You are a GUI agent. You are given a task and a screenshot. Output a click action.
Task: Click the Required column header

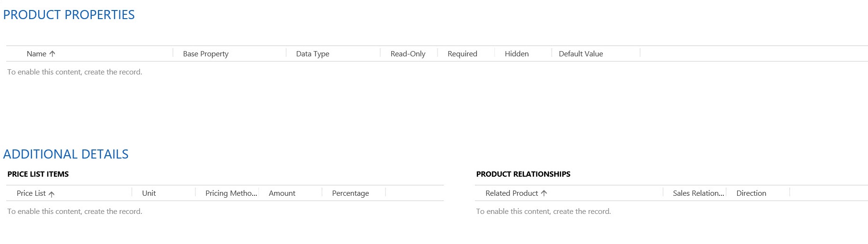coord(462,54)
